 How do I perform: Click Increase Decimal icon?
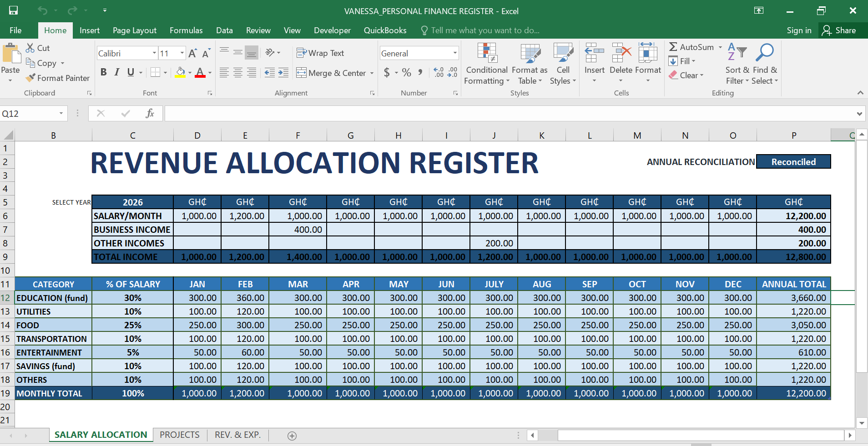[439, 72]
